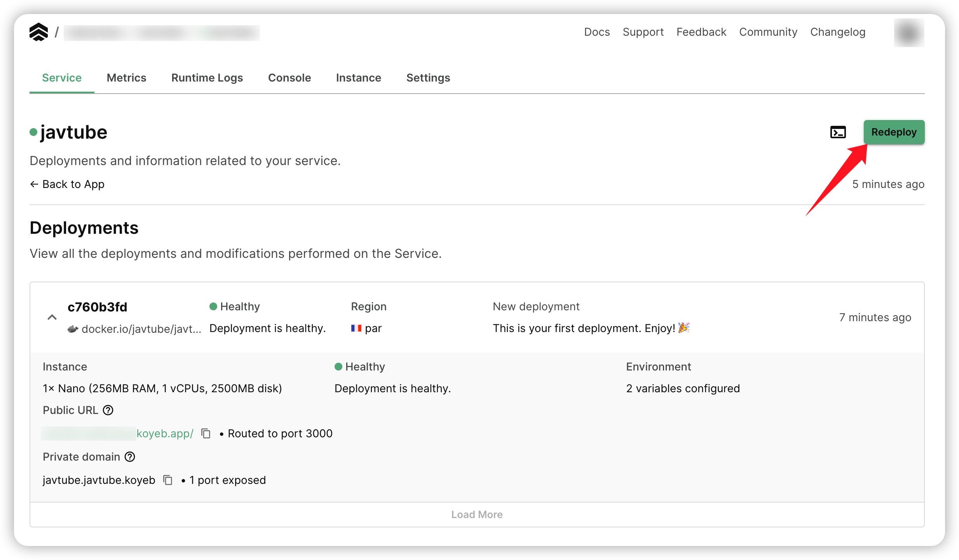Click Load More deployments
Viewport: 959px width, 560px height.
click(x=477, y=515)
